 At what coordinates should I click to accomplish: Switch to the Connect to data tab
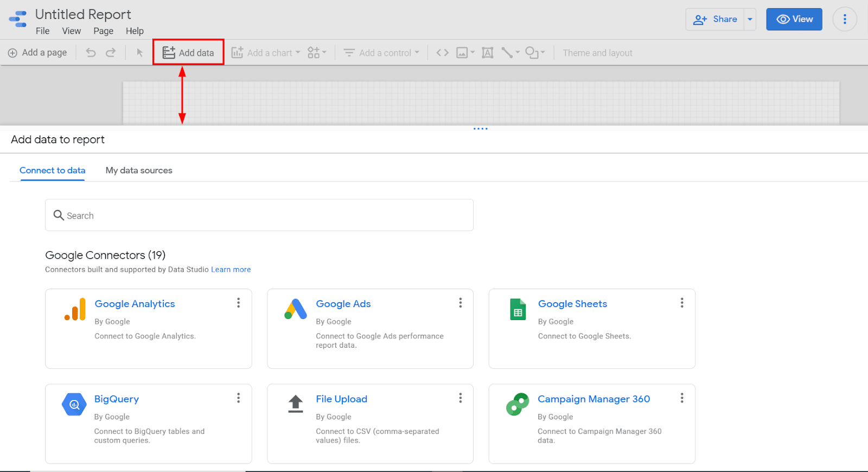53,170
